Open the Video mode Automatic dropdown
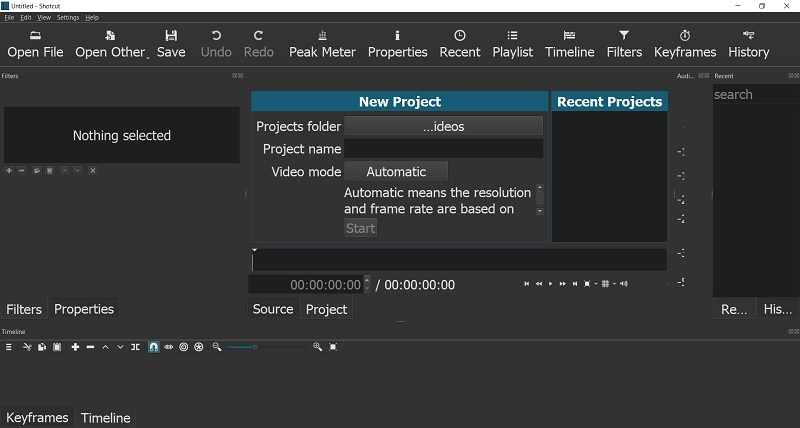Viewport: 800px width, 428px height. pos(396,171)
